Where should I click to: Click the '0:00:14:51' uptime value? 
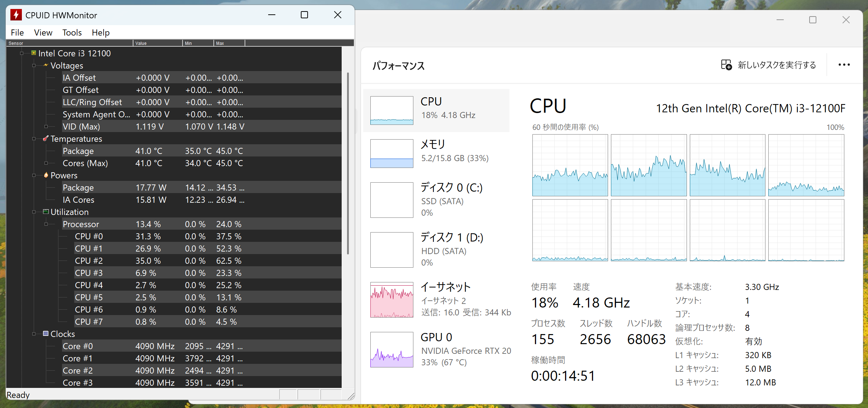coord(563,376)
